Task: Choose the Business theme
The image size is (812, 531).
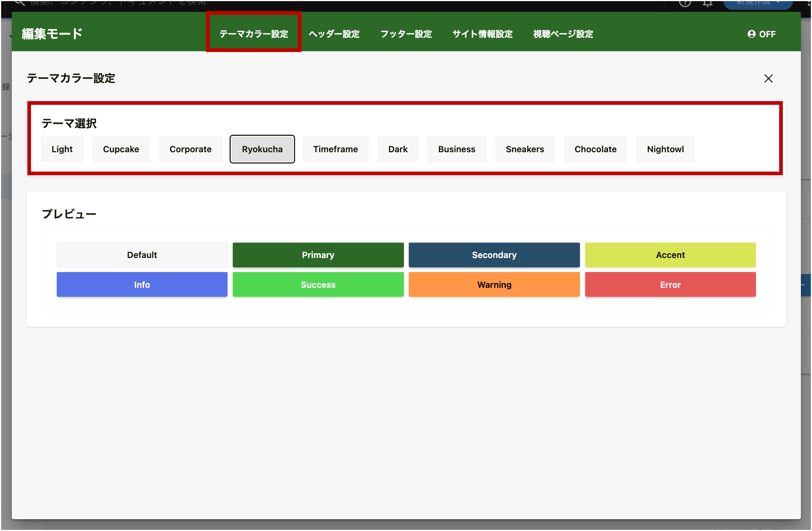Action: [457, 149]
